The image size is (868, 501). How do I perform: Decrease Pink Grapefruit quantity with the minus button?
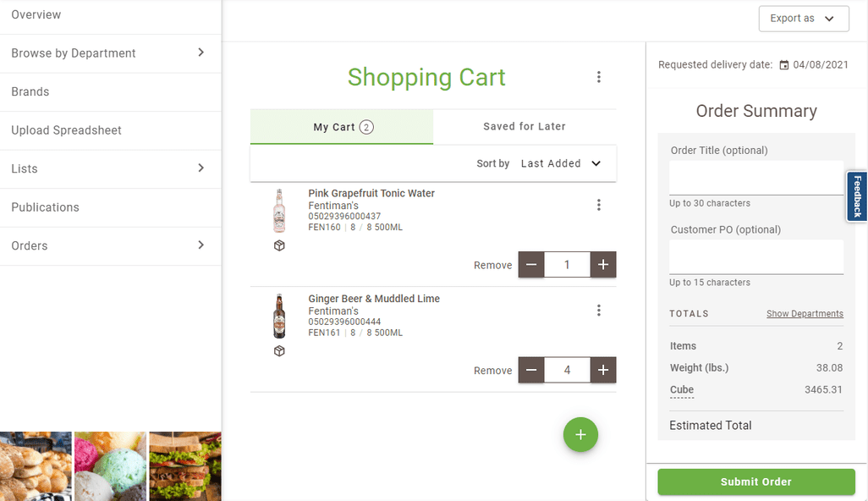pyautogui.click(x=531, y=264)
